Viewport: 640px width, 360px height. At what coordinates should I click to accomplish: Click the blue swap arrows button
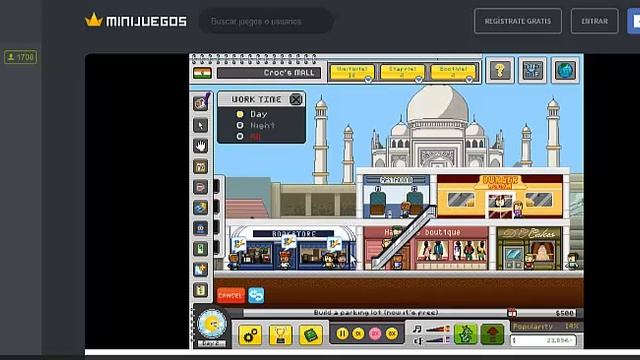coord(256,295)
